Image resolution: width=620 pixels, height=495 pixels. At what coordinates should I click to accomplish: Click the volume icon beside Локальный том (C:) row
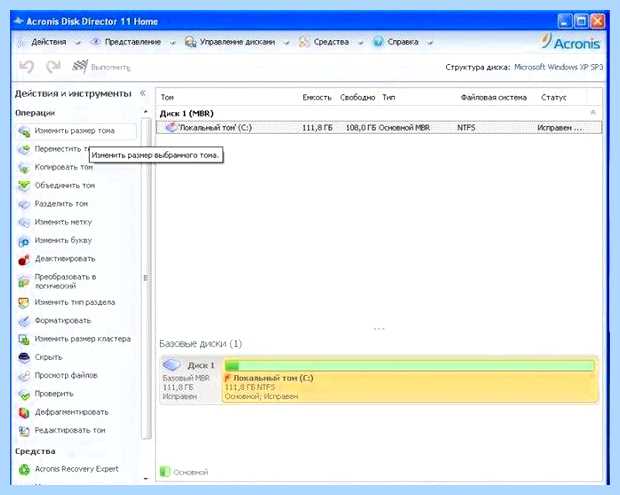tap(170, 127)
